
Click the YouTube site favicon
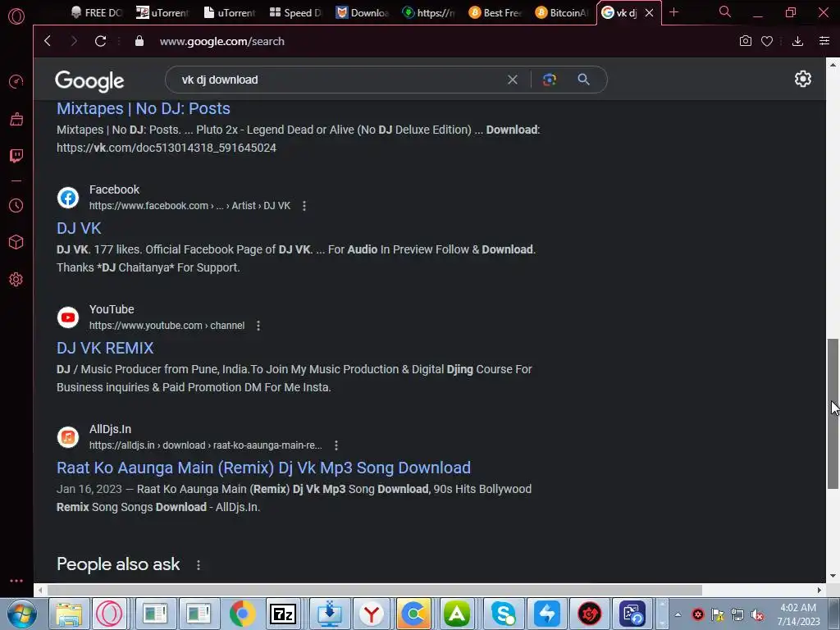[x=68, y=317]
